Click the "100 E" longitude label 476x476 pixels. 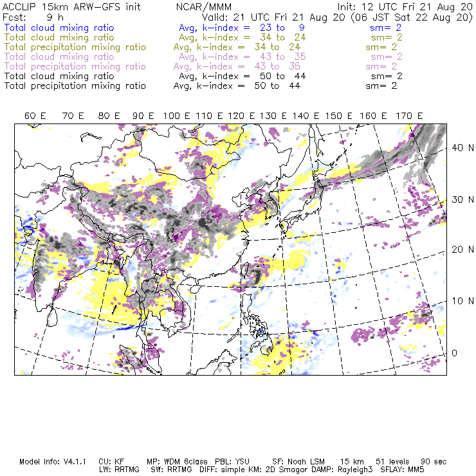[x=176, y=116]
